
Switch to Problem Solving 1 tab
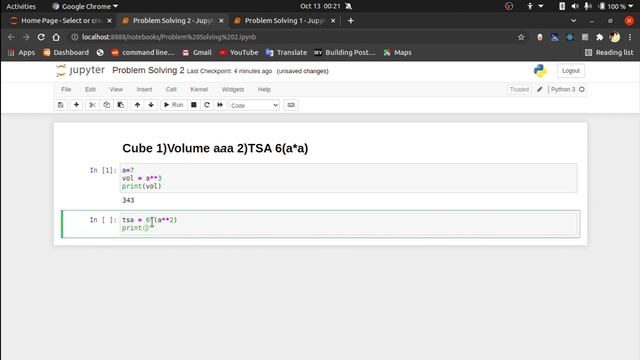(x=284, y=20)
